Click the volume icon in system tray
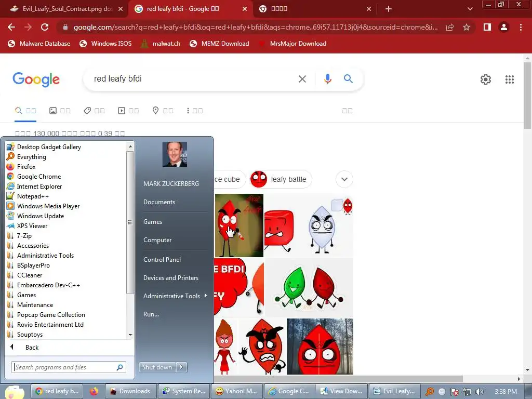Viewport: 532px width, 399px height. click(x=479, y=392)
